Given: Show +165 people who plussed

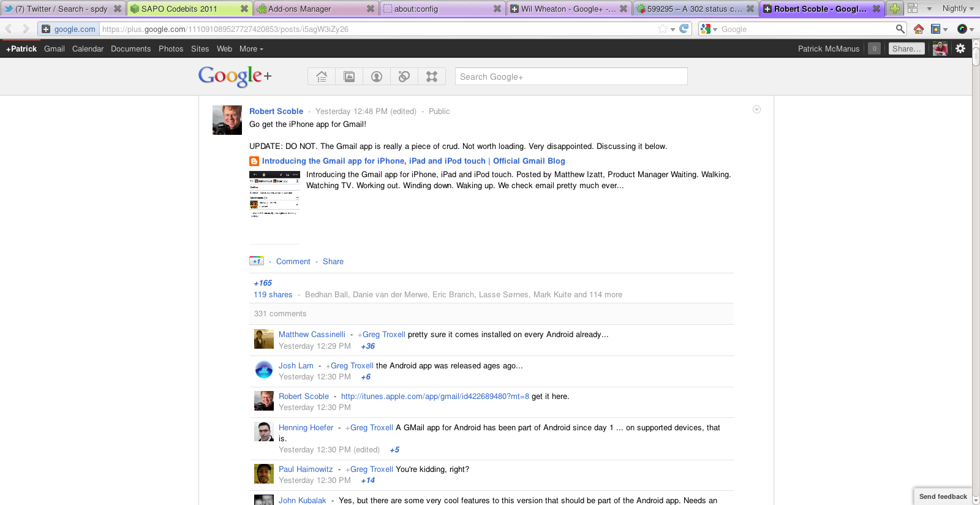Looking at the screenshot, I should pyautogui.click(x=263, y=283).
